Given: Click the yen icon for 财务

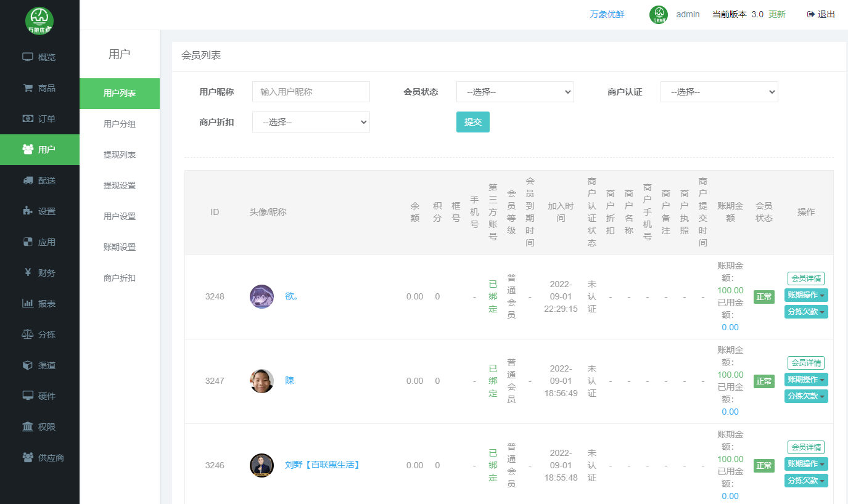Looking at the screenshot, I should point(28,273).
